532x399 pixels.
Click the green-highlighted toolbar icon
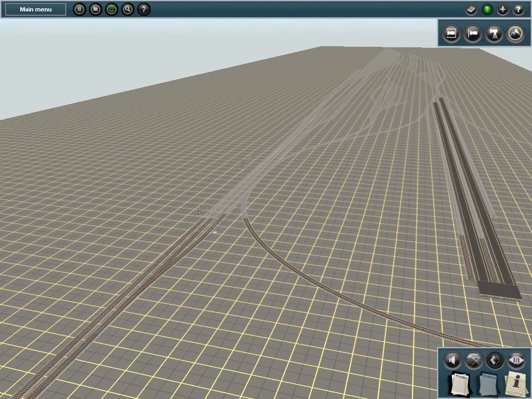(112, 9)
